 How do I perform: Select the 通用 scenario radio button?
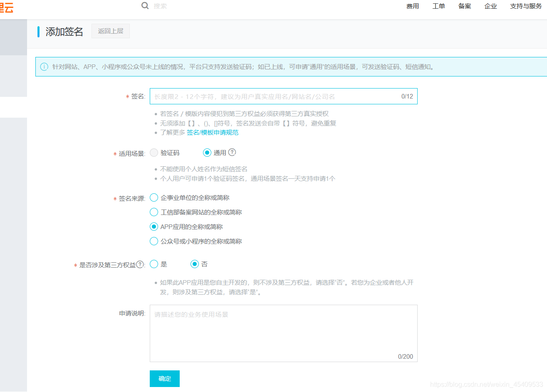pyautogui.click(x=207, y=153)
